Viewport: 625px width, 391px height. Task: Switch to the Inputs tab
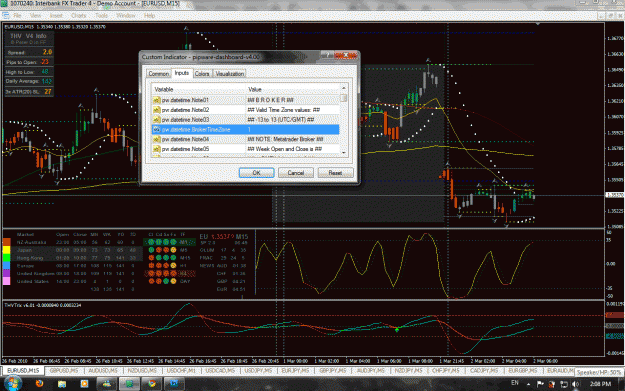182,73
